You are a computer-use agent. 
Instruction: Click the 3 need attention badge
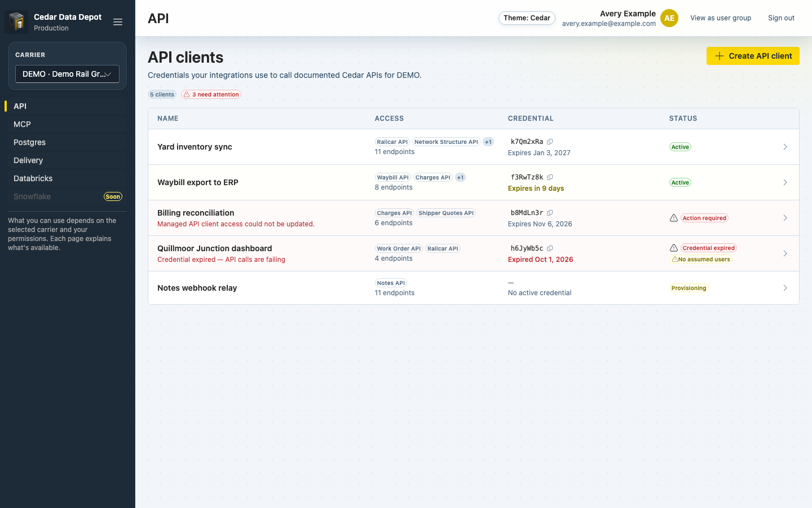click(211, 94)
